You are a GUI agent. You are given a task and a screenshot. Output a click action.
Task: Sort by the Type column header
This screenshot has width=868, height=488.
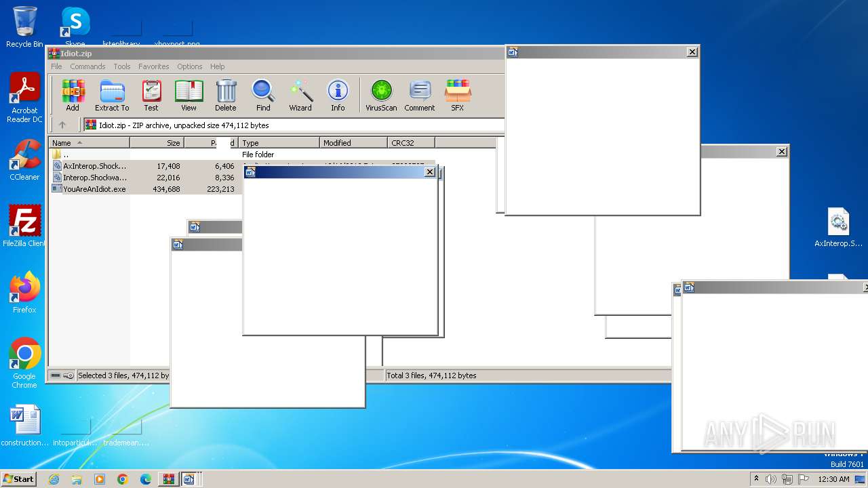click(279, 142)
